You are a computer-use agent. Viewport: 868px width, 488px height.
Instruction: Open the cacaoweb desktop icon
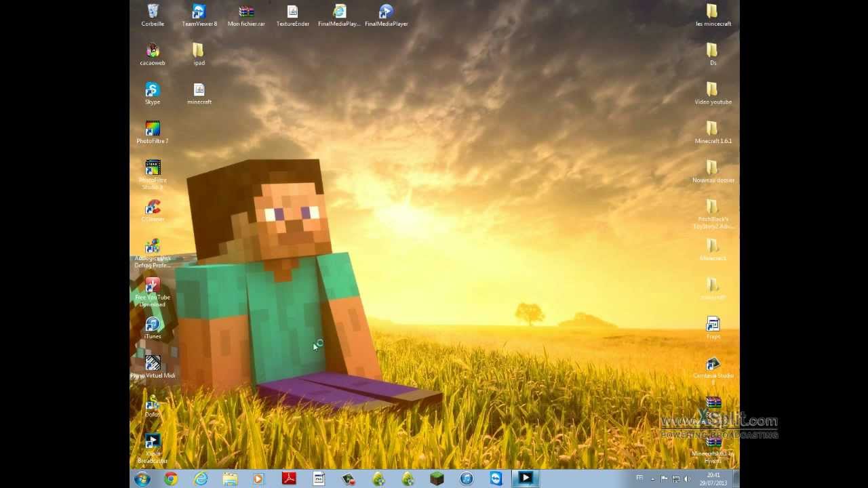153,55
